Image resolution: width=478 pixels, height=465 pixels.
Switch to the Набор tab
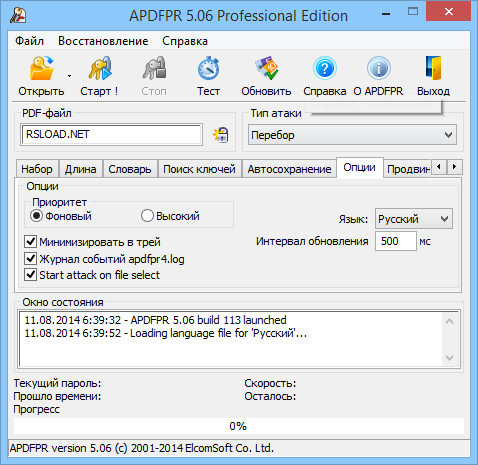tap(37, 169)
